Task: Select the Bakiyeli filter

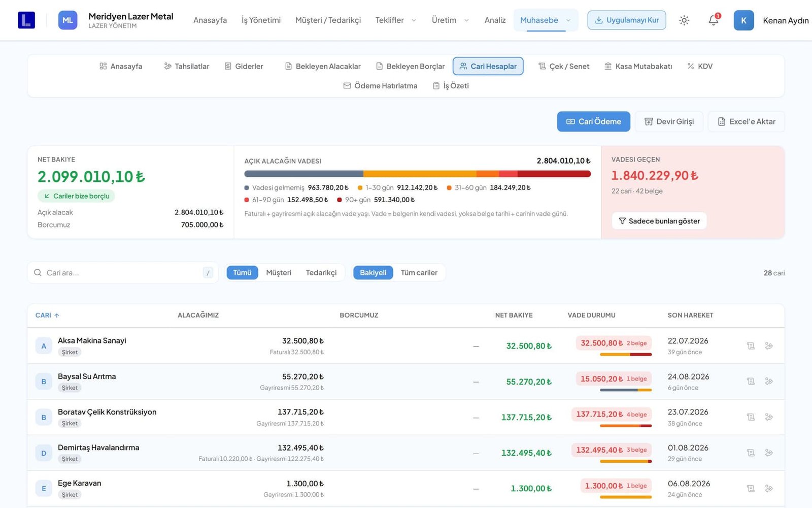Action: pos(373,273)
